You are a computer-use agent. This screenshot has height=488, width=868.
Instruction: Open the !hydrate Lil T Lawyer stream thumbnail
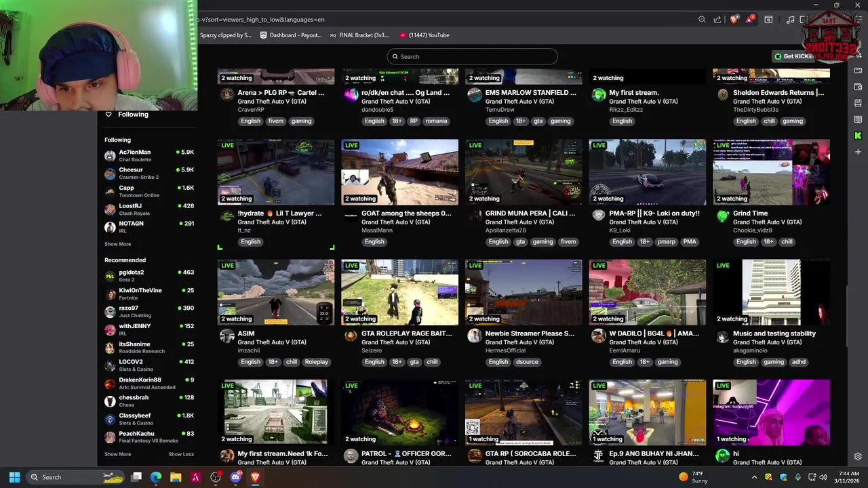(276, 172)
